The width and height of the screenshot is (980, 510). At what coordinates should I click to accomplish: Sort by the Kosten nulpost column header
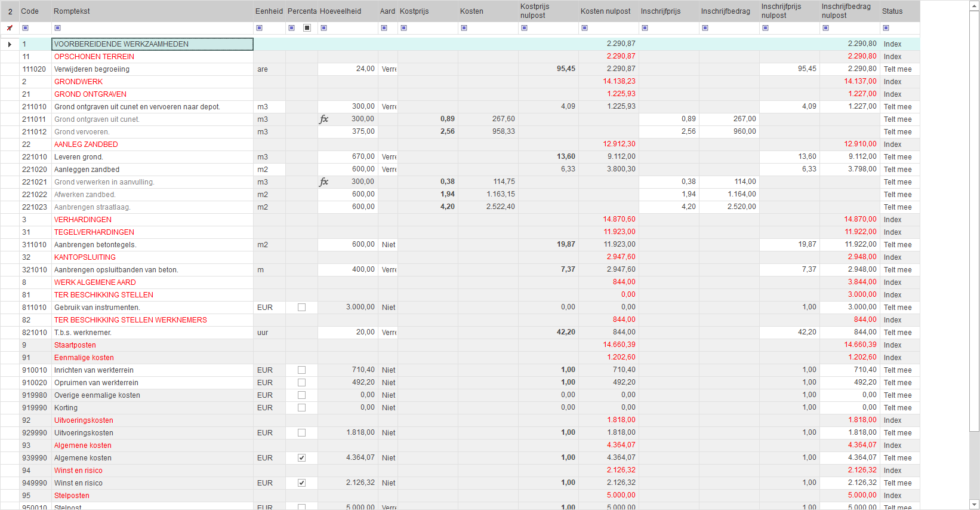609,11
